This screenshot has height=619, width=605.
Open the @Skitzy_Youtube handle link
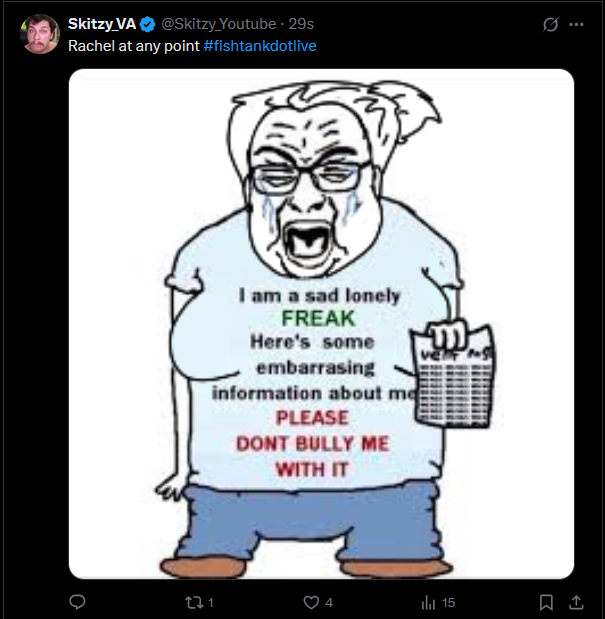(x=219, y=24)
